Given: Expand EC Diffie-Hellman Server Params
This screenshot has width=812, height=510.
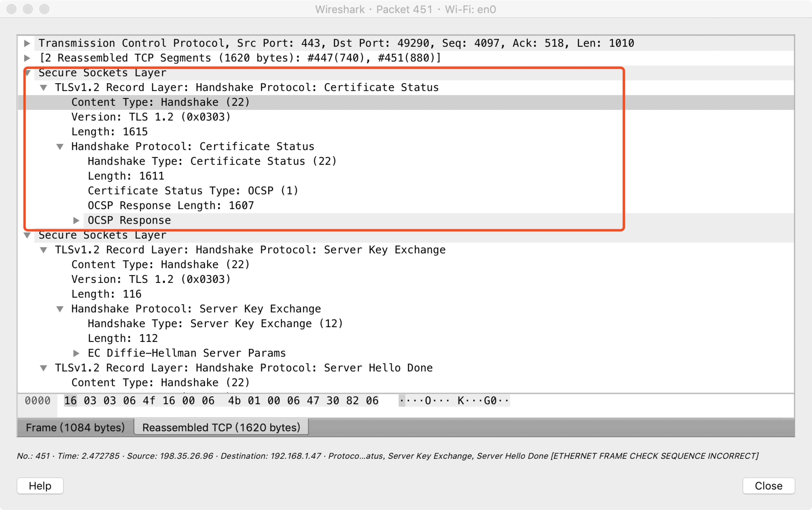Looking at the screenshot, I should [x=76, y=353].
